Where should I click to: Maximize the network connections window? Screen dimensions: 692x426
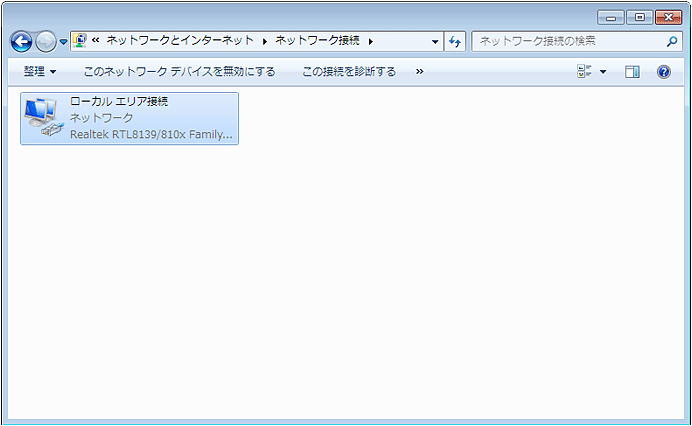[639, 18]
